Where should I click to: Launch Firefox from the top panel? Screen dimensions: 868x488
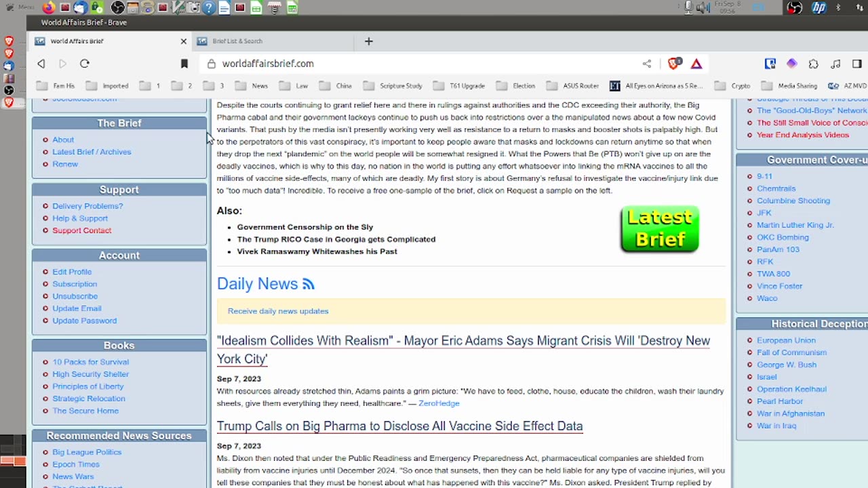tap(49, 7)
